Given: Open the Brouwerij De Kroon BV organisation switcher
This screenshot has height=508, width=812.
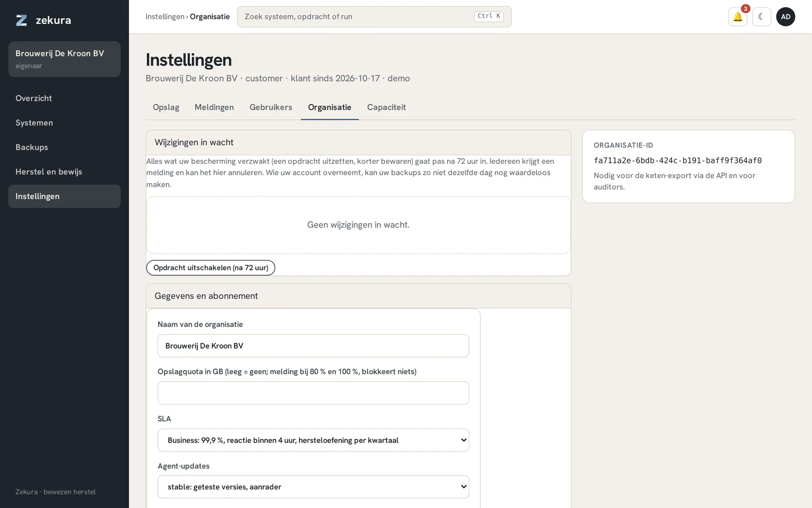Looking at the screenshot, I should click(65, 59).
